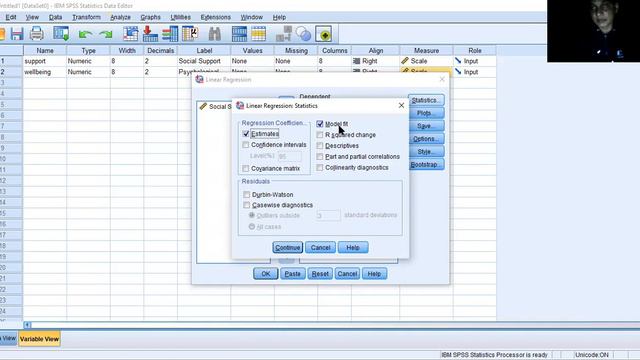Click the Statistics... button in Linear Regression
640x360 pixels.
point(426,100)
